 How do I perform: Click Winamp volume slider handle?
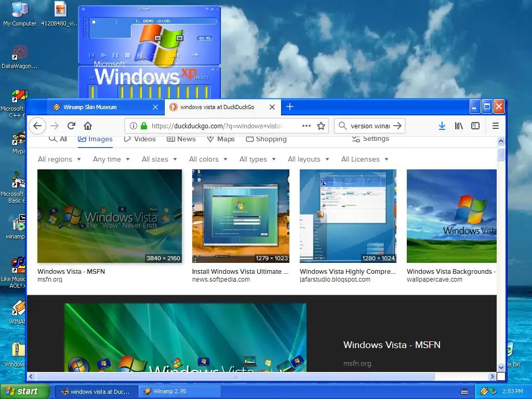[158, 38]
